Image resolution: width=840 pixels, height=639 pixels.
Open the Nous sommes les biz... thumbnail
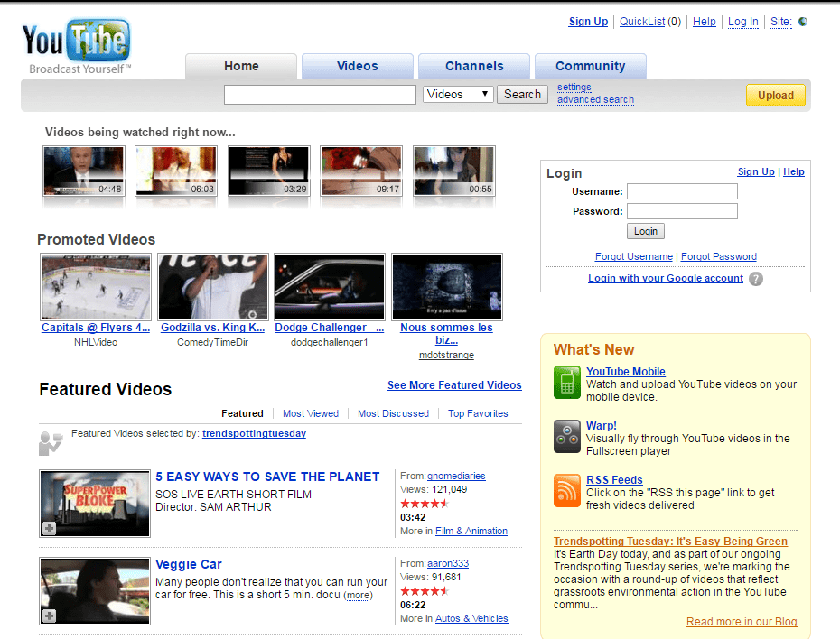click(447, 287)
